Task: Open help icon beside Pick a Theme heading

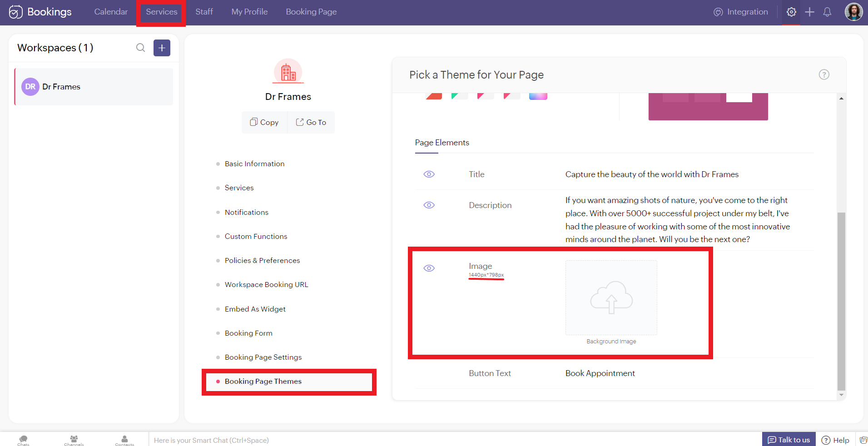Action: (824, 74)
